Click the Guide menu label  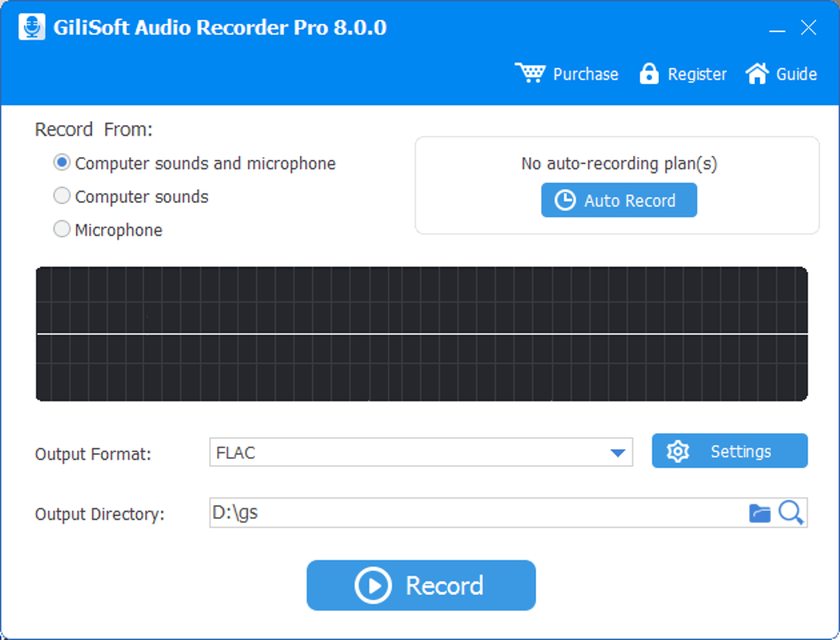[796, 74]
